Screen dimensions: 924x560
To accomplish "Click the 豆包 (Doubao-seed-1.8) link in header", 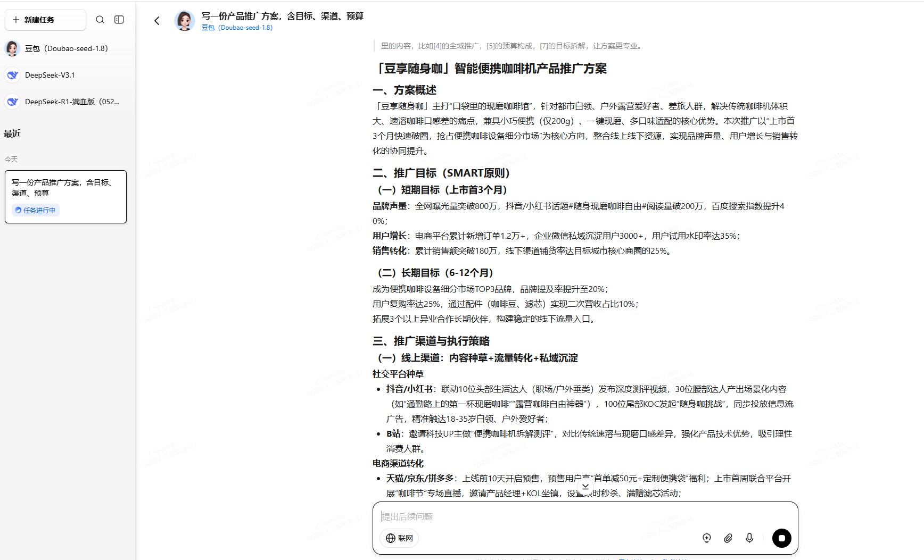I will [x=237, y=28].
